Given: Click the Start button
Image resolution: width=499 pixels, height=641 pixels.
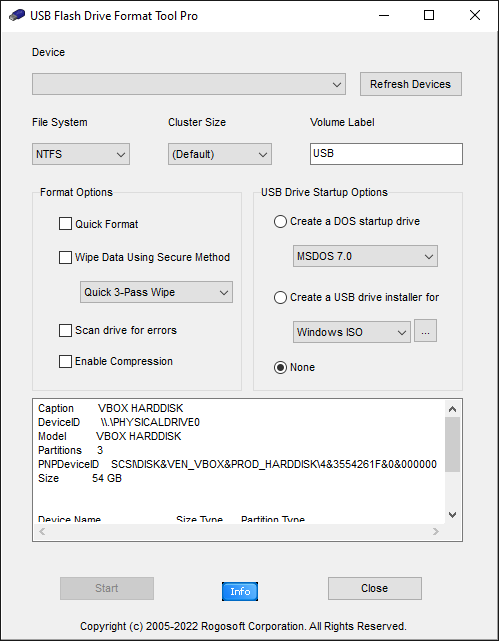Looking at the screenshot, I should point(107,588).
